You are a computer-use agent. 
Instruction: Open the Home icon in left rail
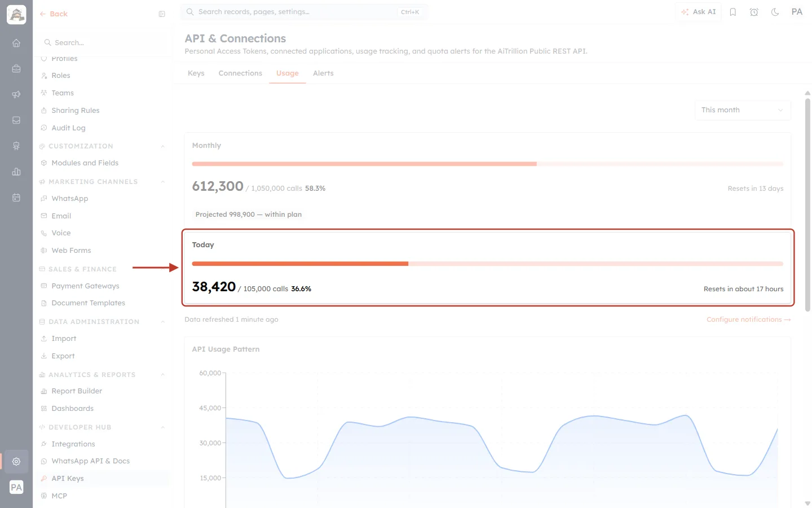pos(16,43)
